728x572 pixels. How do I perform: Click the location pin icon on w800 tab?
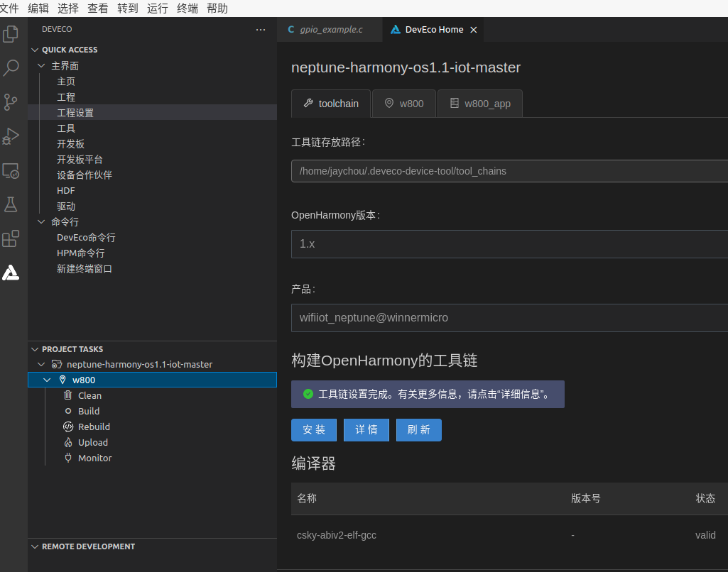389,103
